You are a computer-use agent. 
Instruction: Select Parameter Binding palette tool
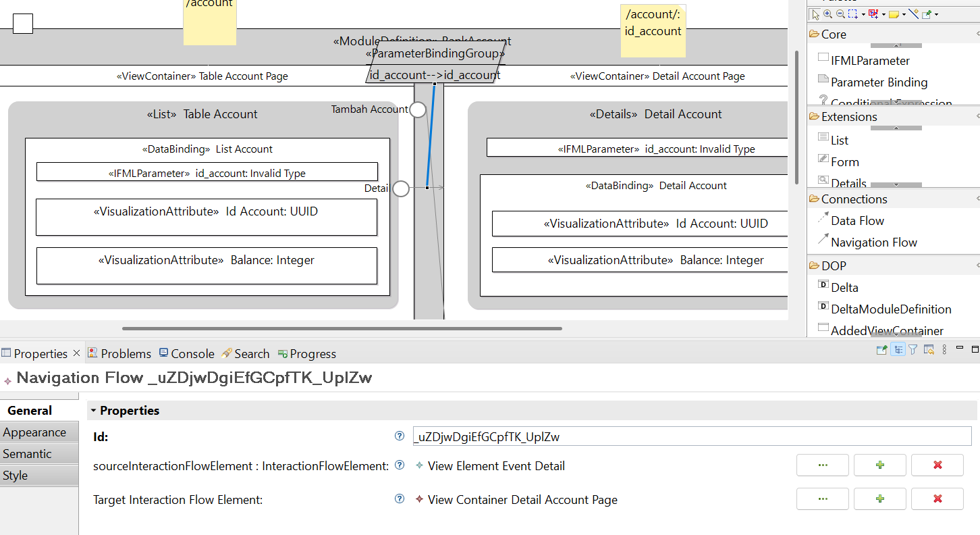(873, 82)
